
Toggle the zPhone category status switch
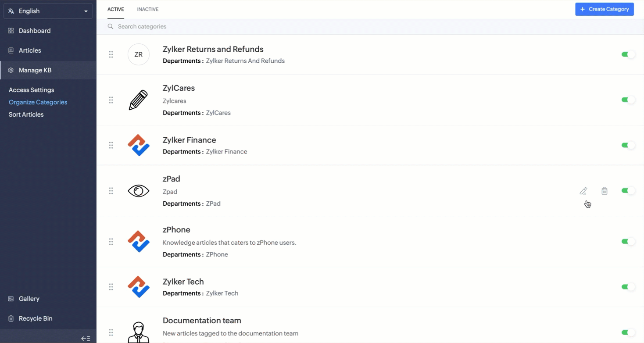pos(628,242)
